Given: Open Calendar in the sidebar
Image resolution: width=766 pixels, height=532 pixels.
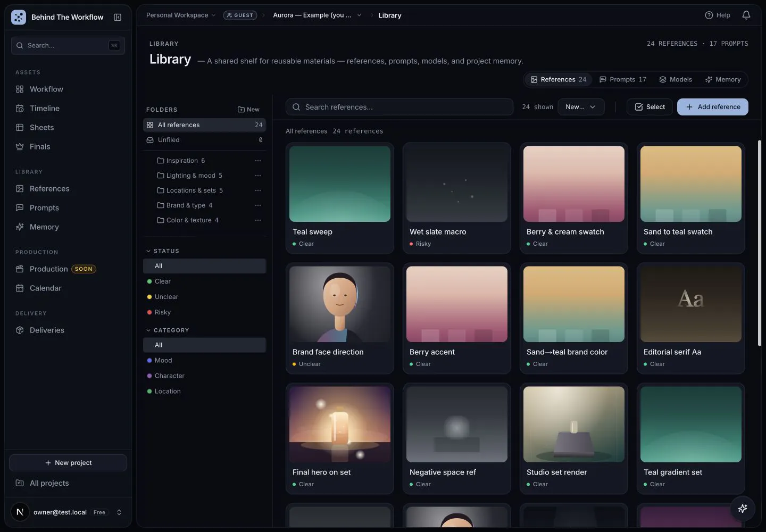Looking at the screenshot, I should click(x=68, y=288).
